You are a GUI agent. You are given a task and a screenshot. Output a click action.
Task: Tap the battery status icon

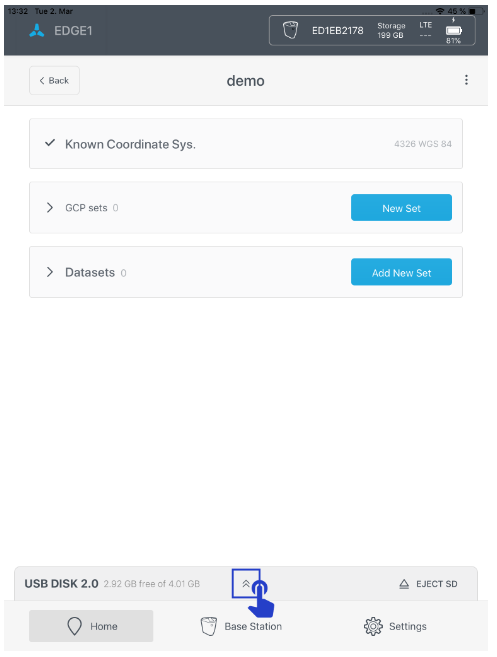453,30
